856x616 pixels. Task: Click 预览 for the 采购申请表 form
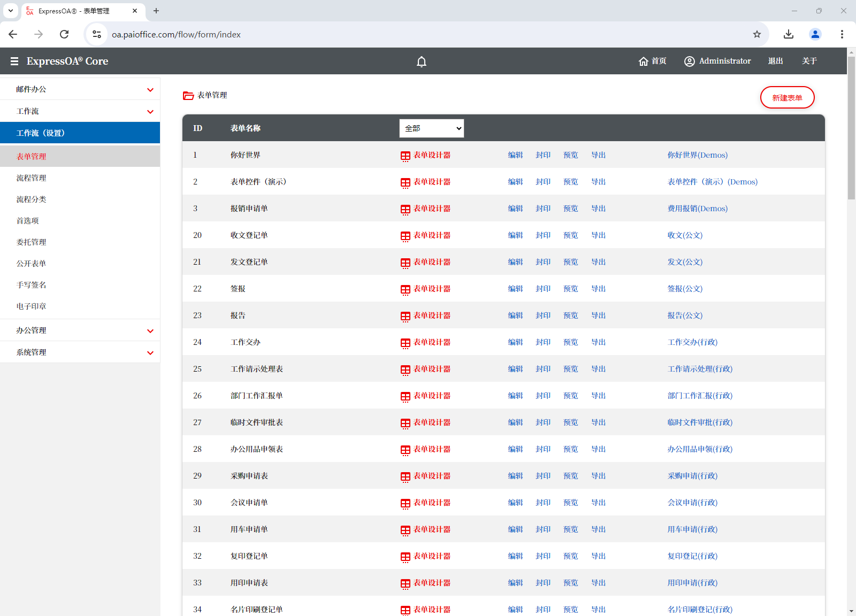(571, 476)
